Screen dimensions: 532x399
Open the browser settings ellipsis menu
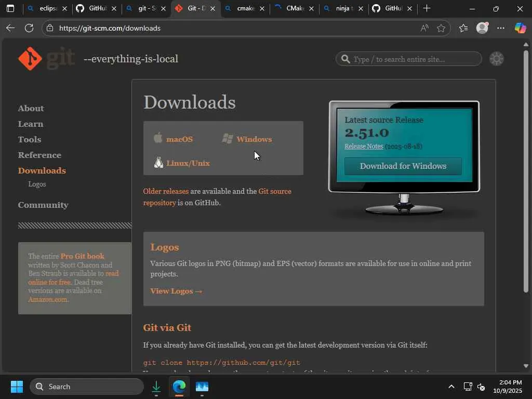pos(500,28)
